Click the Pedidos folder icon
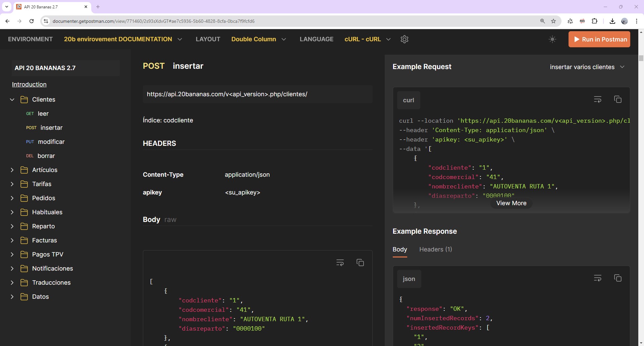Image resolution: width=644 pixels, height=346 pixels. coord(24,198)
